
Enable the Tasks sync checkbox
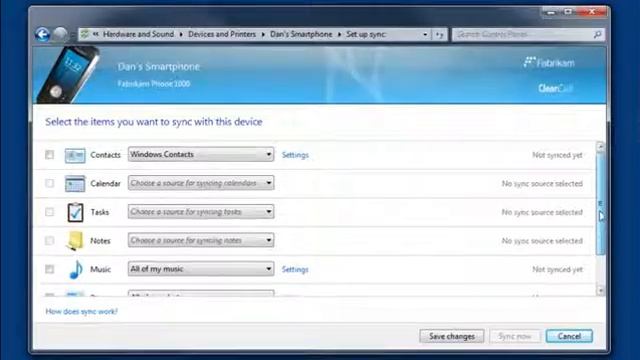tap(49, 212)
